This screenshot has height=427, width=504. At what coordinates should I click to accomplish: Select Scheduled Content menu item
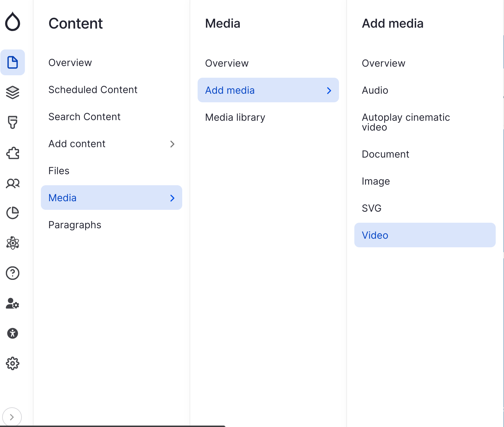tap(93, 90)
